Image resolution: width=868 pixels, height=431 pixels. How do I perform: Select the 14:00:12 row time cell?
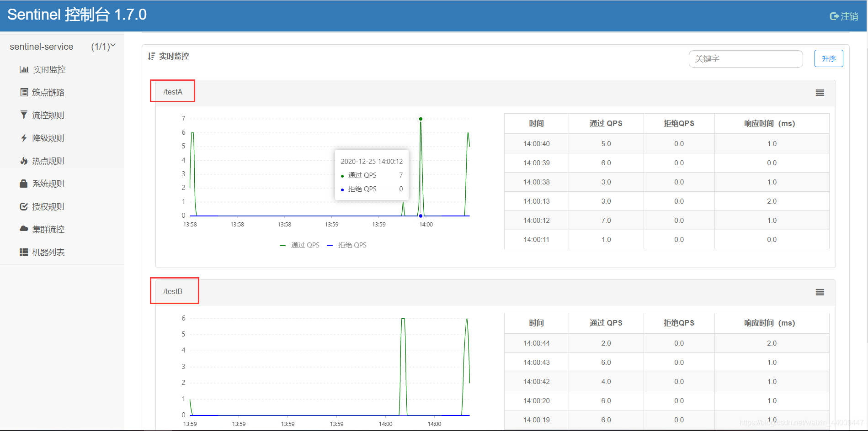tap(537, 221)
